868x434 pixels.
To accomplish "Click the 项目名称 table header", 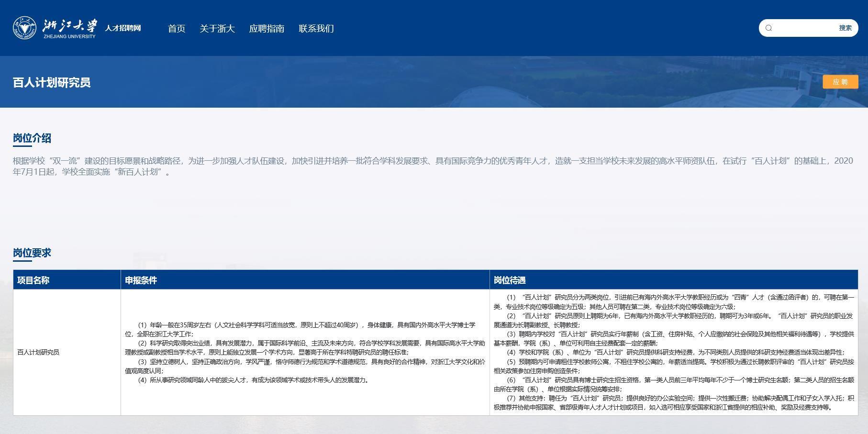I will point(33,280).
